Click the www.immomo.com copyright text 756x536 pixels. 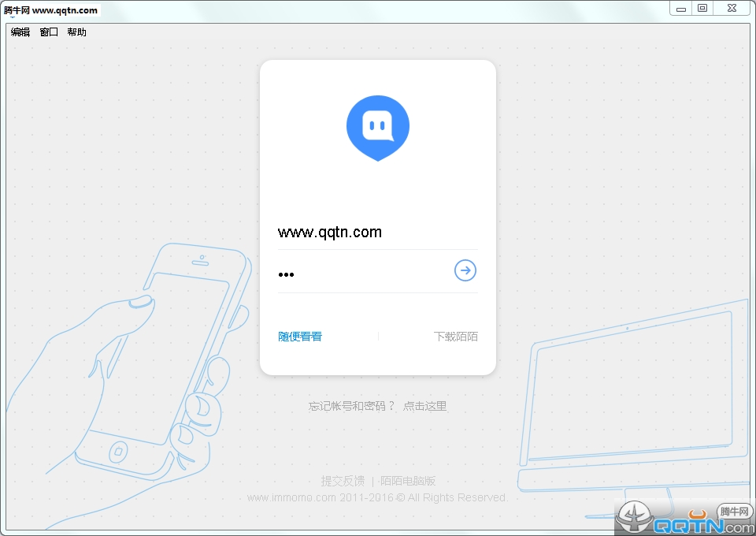coord(376,498)
